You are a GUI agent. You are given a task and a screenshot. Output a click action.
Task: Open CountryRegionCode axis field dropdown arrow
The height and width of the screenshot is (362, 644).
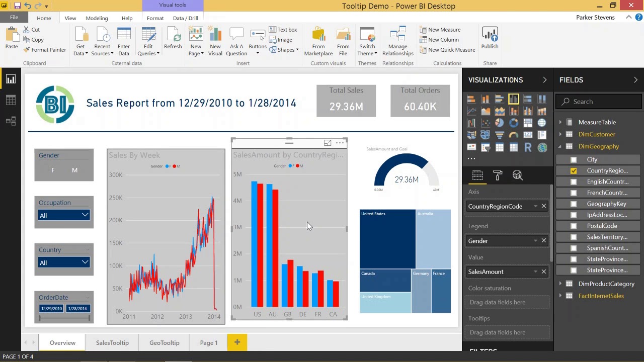pos(535,206)
